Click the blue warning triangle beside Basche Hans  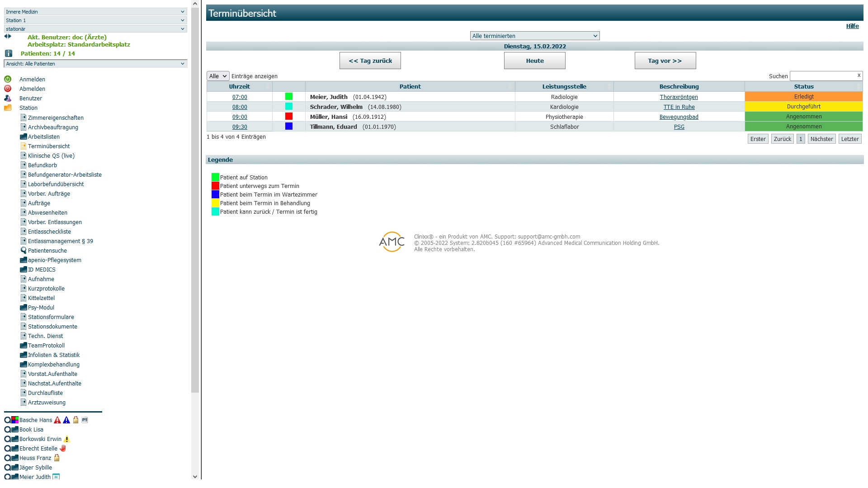pos(66,420)
